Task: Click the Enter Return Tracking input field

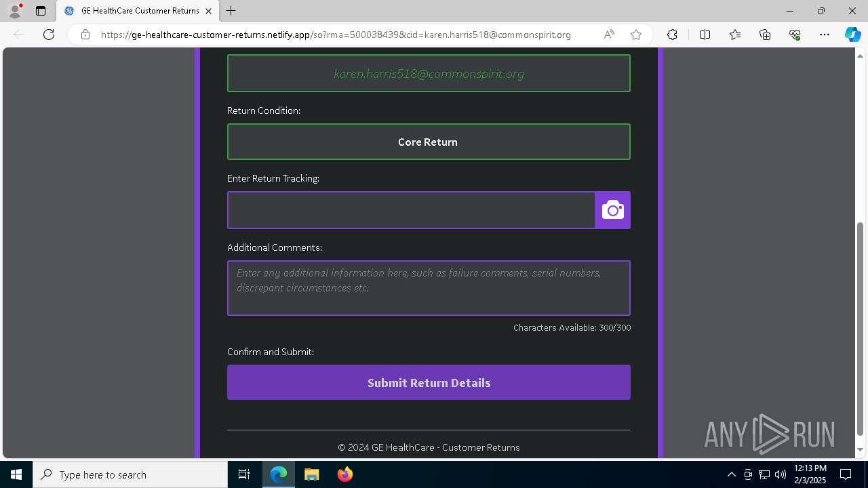Action: point(411,210)
